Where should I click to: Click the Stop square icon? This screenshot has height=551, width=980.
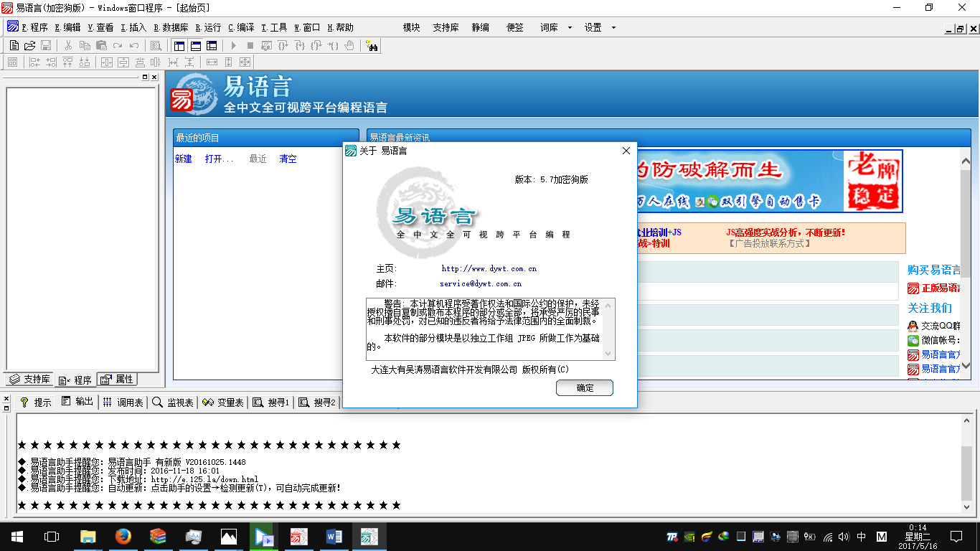coord(250,45)
